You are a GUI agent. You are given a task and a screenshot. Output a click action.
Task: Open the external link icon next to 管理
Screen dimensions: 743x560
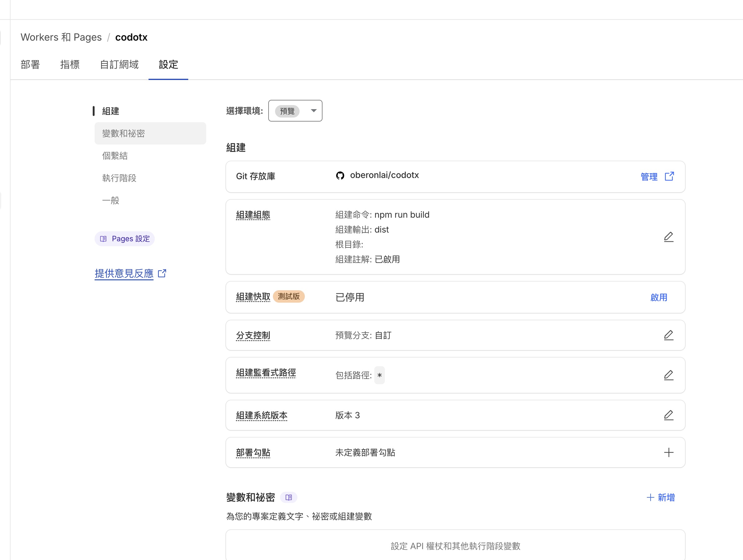point(670,176)
